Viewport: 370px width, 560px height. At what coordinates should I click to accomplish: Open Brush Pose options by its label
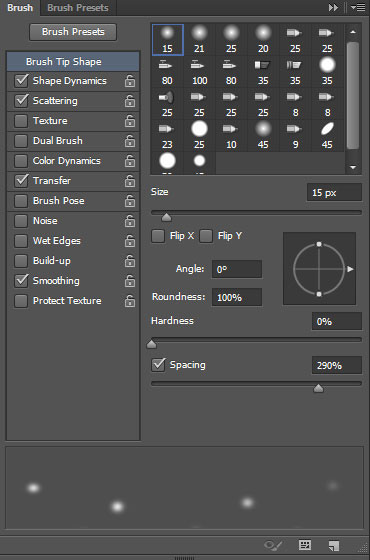[59, 201]
